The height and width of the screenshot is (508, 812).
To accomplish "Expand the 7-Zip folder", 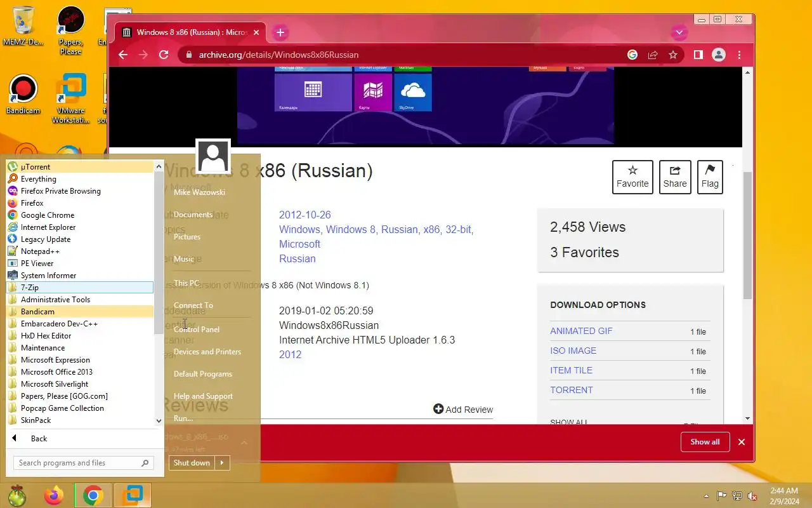I will pos(80,288).
